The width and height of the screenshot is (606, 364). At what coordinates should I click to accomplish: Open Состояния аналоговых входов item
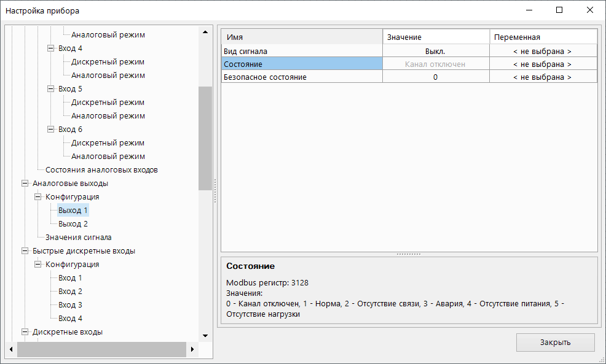coord(101,170)
